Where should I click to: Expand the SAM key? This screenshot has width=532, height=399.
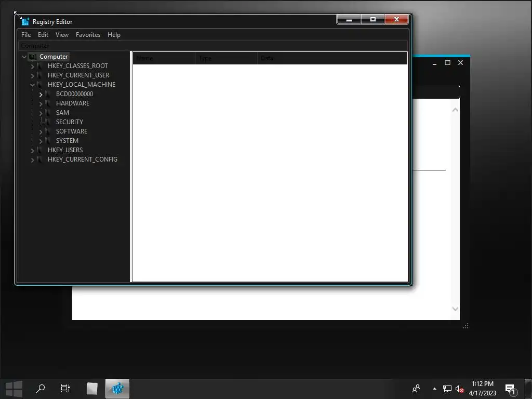tap(41, 113)
